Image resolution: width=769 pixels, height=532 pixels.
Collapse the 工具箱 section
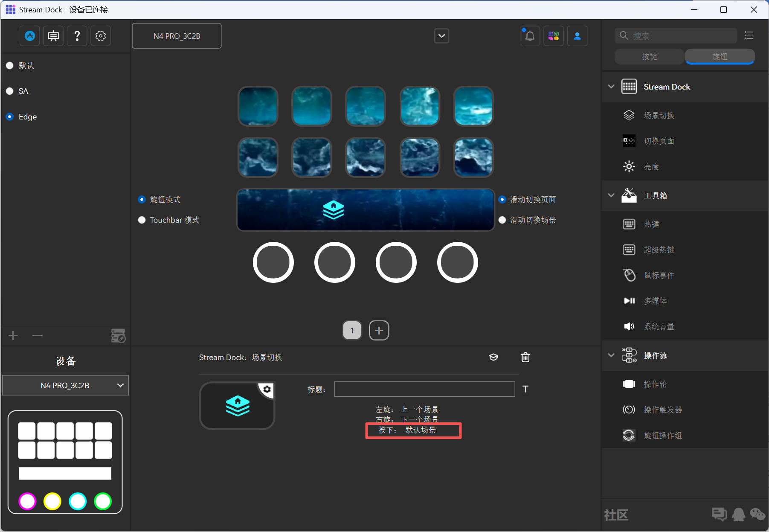611,195
